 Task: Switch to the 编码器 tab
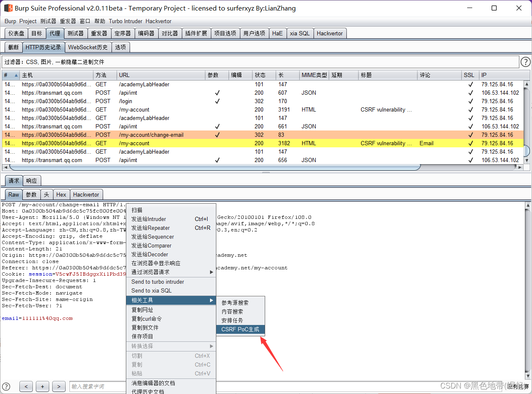[x=146, y=33]
